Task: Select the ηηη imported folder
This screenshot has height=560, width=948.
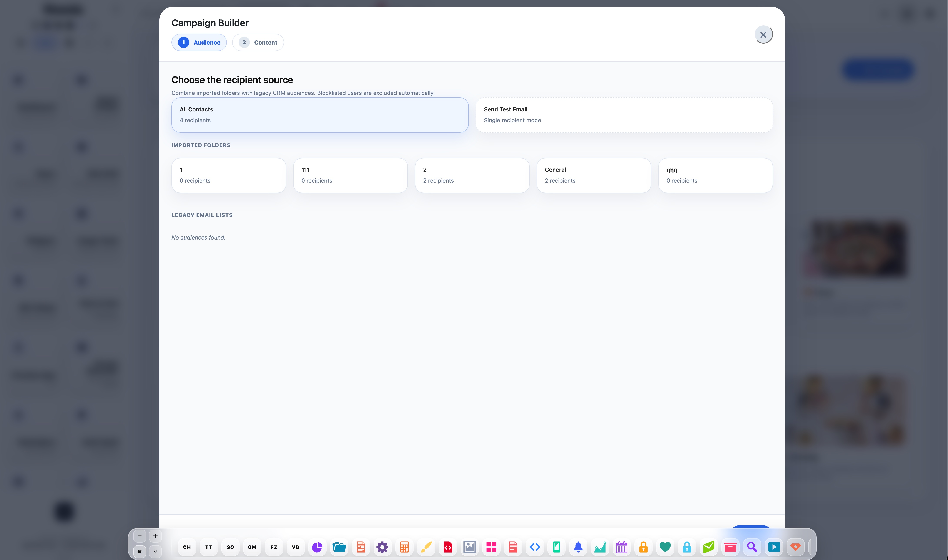Action: pos(715,175)
